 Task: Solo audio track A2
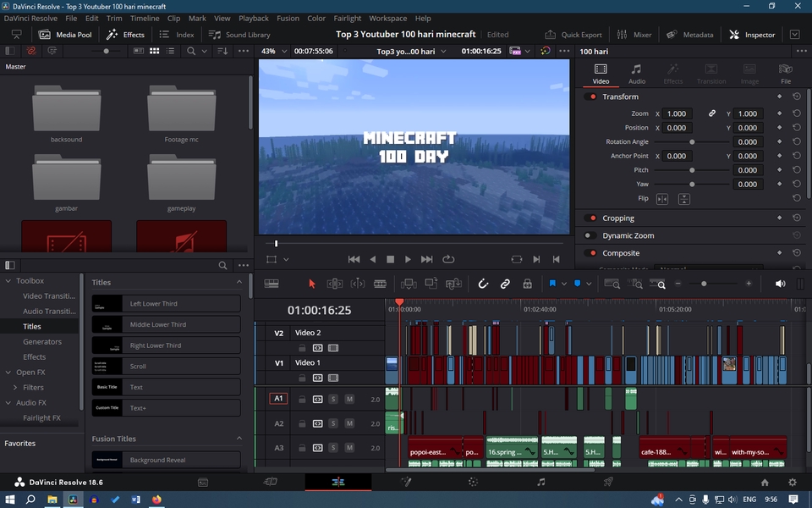click(x=333, y=423)
